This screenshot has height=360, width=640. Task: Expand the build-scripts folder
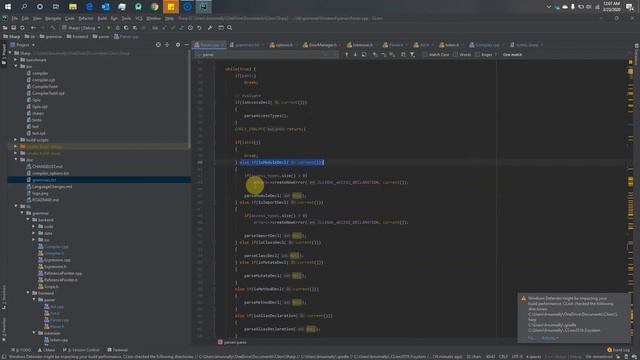point(16,140)
